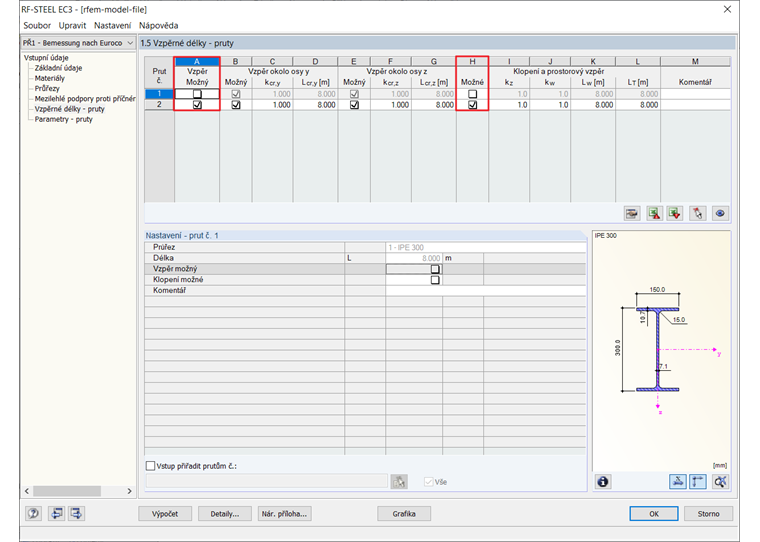Click the help question mark icon
Screen dimensions: 760x542
click(x=33, y=513)
